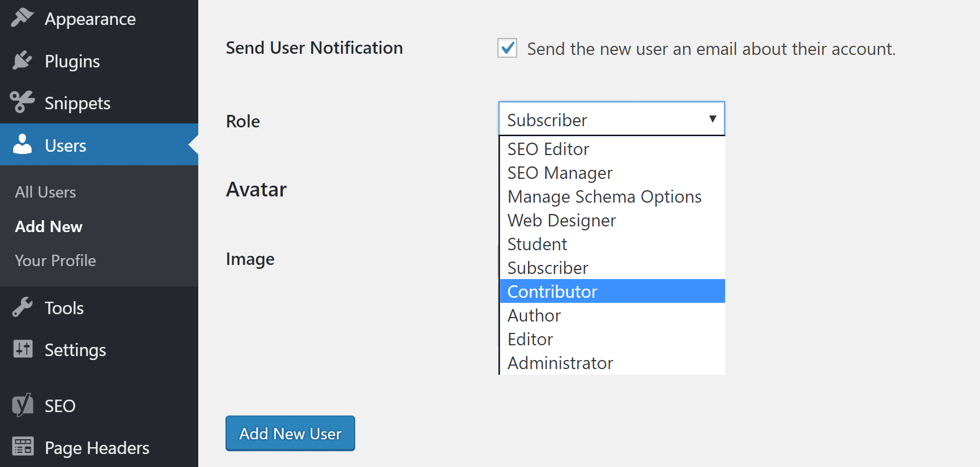Click the Plugins plug icon
This screenshot has height=467, width=980.
coord(23,61)
